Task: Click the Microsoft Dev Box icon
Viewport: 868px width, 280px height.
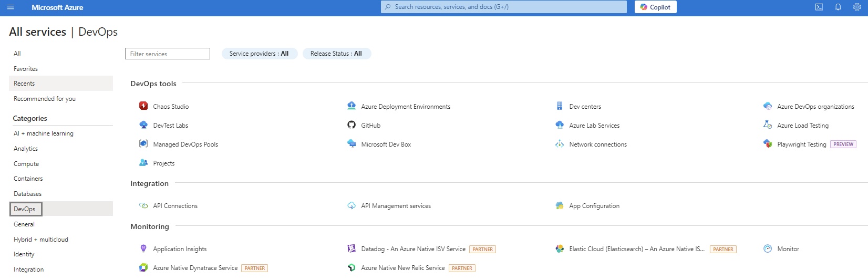Action: point(352,143)
